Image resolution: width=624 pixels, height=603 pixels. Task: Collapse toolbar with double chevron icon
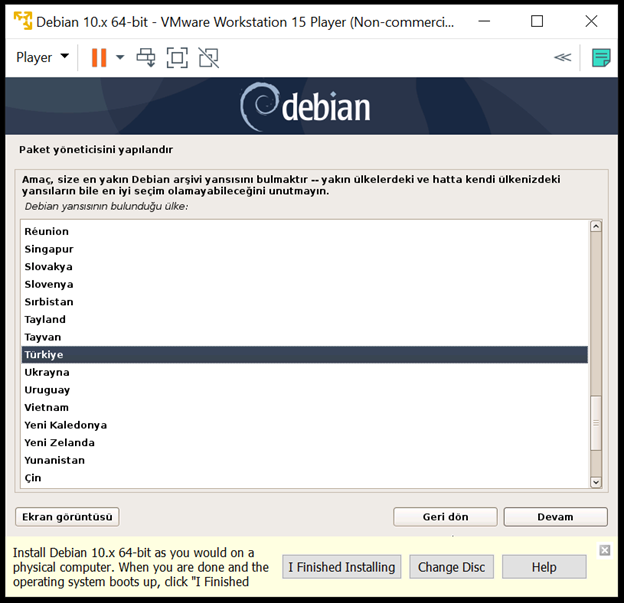(x=562, y=57)
